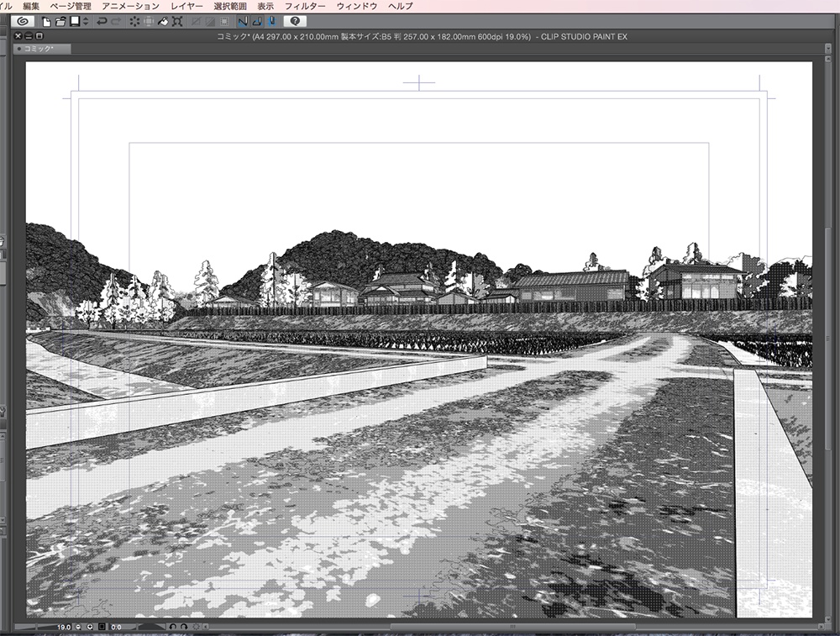
Task: Zoom out with the minus magnifier
Action: click(78, 627)
